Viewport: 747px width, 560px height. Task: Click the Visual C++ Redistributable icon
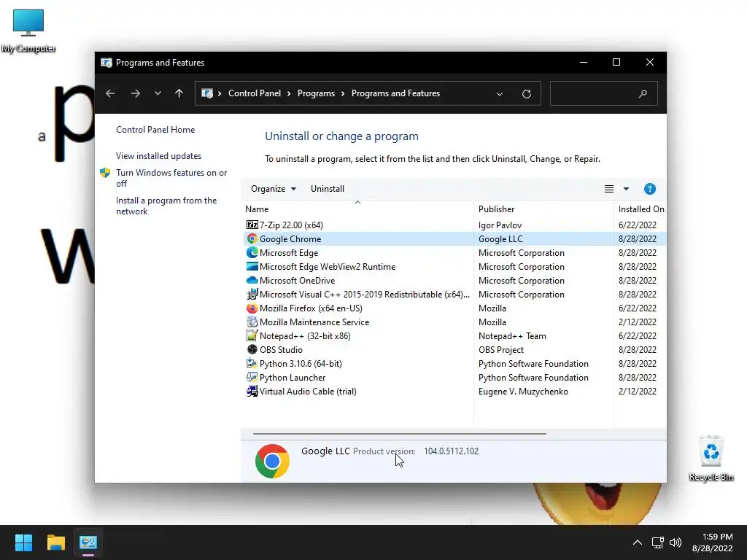click(252, 294)
